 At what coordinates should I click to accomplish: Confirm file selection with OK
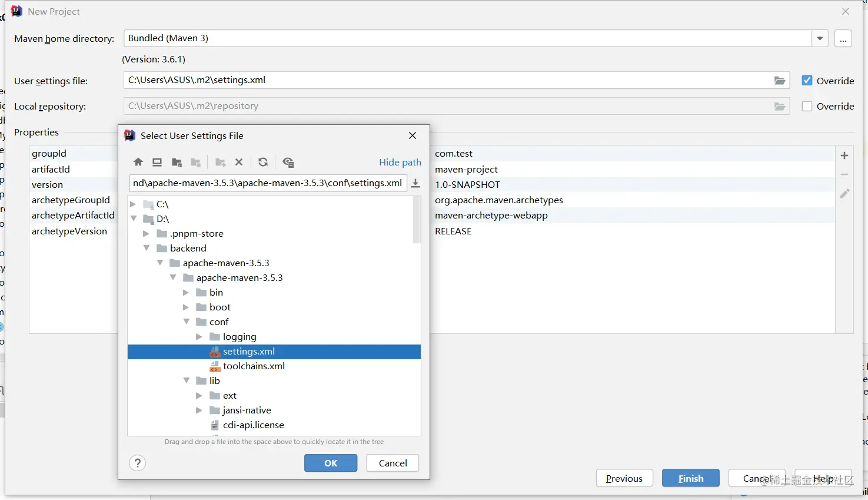click(331, 463)
